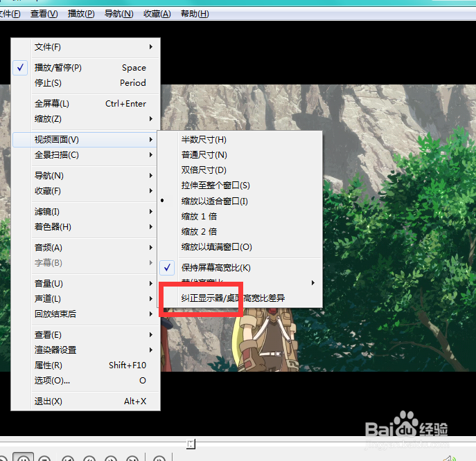Choose 缩放 1 倍 in submenu
Image resolution: width=476 pixels, height=461 pixels.
pyautogui.click(x=240, y=217)
